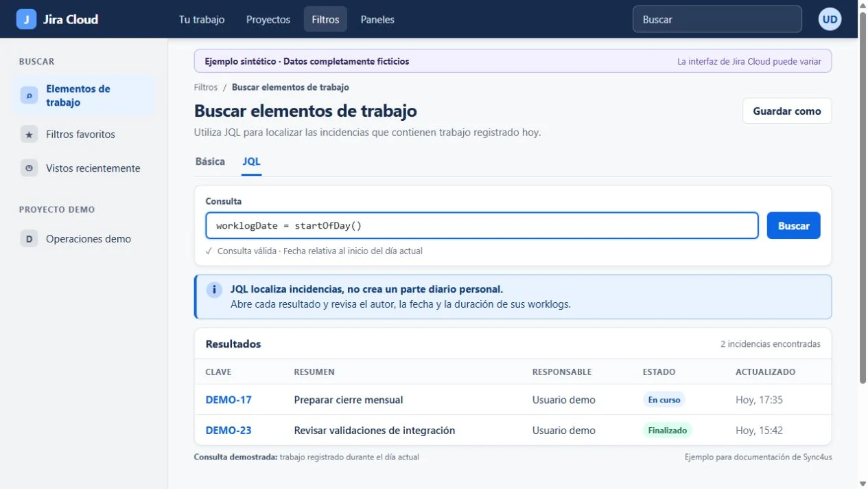
Task: Click Usuario demo in the DEMO-17 row
Action: click(564, 400)
